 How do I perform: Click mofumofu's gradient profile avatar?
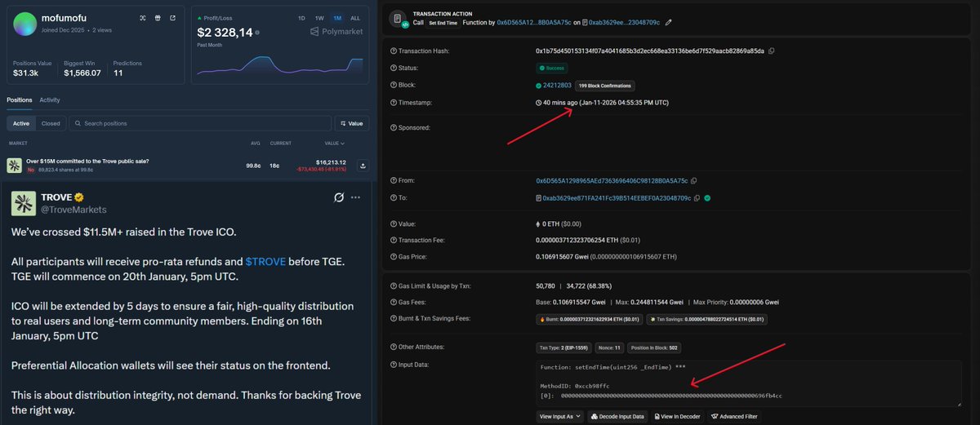26,24
